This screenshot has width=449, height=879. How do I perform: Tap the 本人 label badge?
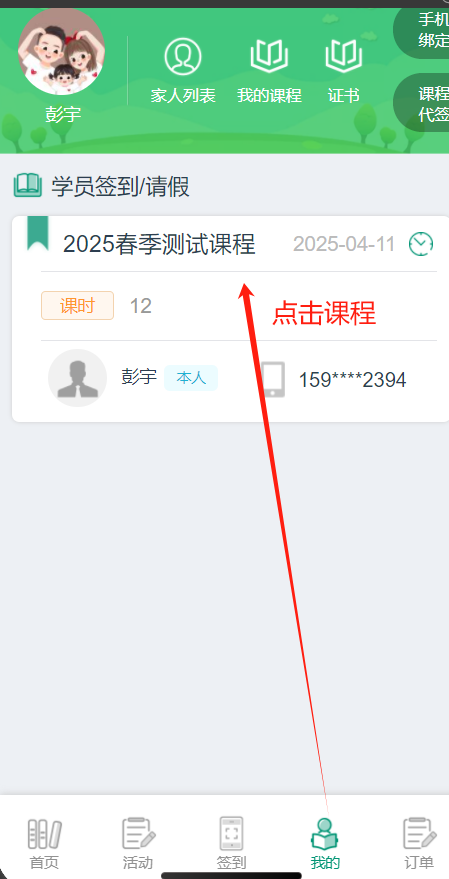pyautogui.click(x=191, y=378)
